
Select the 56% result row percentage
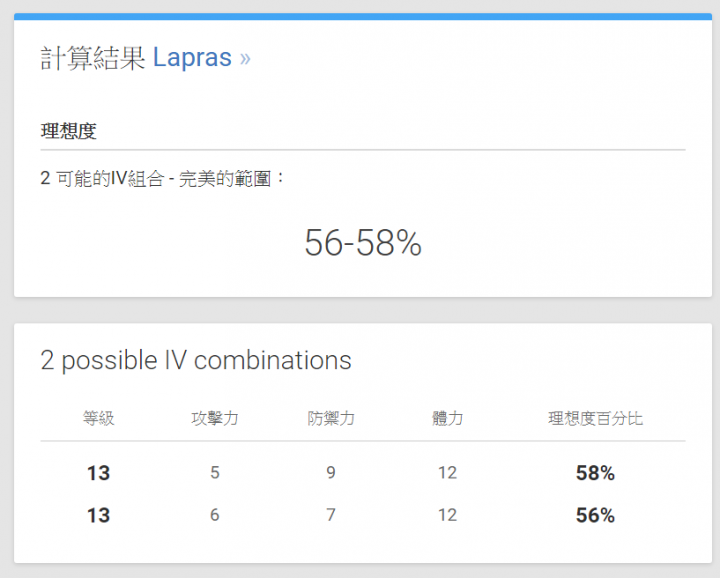(595, 515)
